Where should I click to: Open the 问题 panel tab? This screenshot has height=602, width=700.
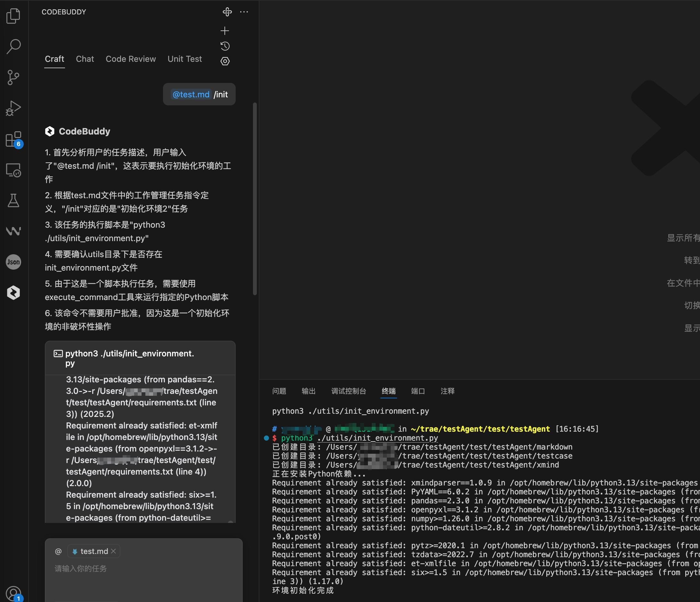[279, 391]
